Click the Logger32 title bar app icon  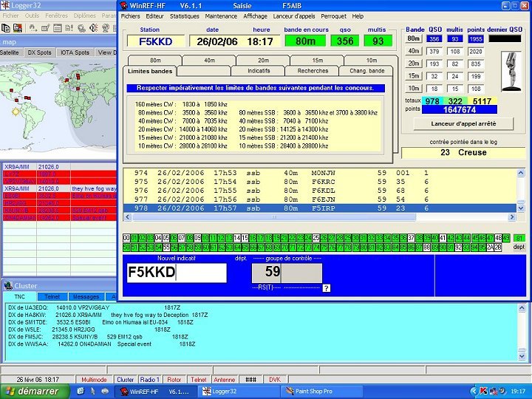click(x=6, y=4)
